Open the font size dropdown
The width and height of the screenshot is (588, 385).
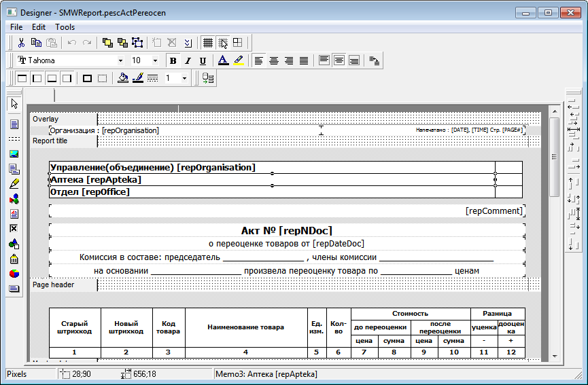click(155, 60)
